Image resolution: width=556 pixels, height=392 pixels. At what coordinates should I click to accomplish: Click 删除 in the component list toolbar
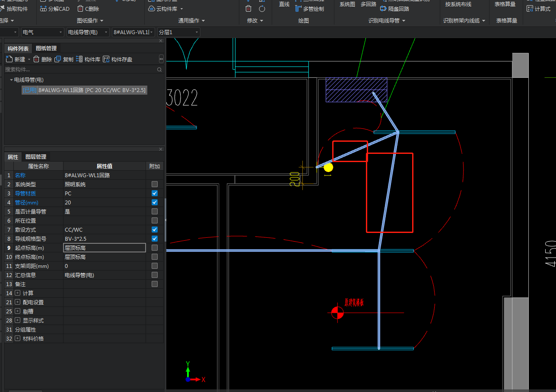(42, 59)
